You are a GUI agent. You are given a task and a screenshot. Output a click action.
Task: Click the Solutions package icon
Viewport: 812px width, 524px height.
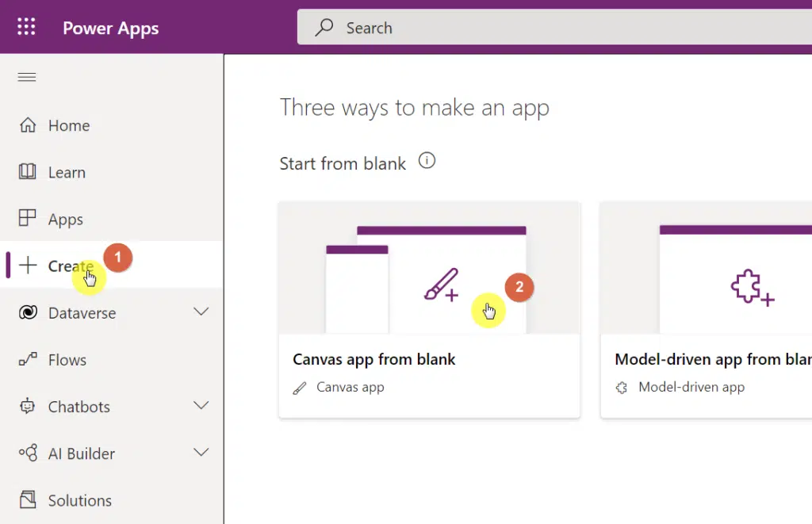tap(28, 499)
